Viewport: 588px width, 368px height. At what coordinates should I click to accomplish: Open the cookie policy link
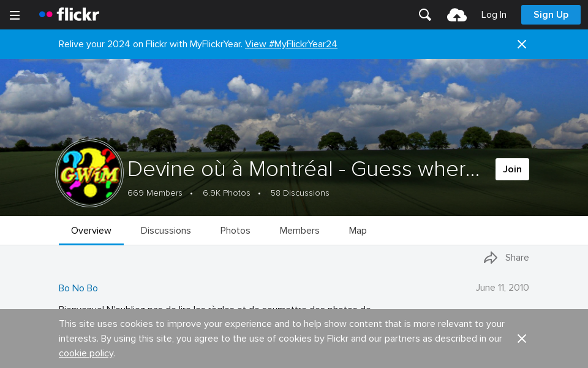[x=86, y=353]
